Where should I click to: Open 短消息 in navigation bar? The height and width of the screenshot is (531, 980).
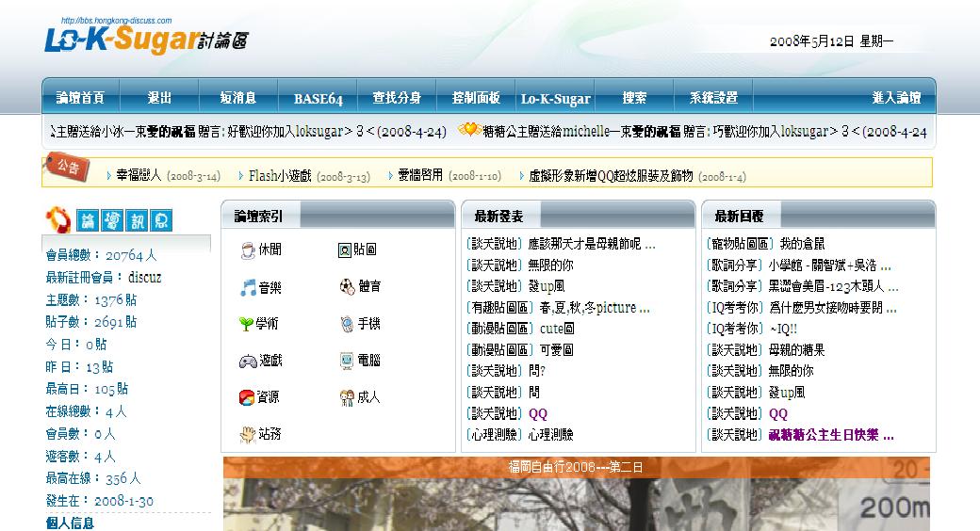(x=238, y=98)
